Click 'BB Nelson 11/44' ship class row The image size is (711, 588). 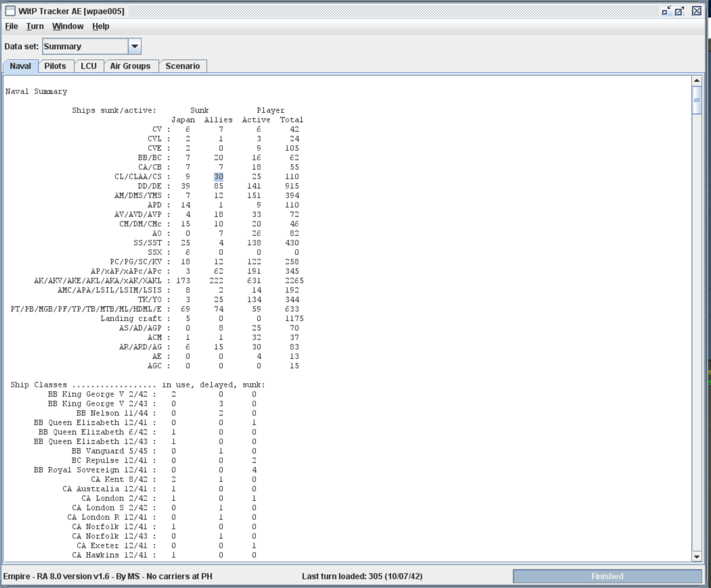point(116,413)
